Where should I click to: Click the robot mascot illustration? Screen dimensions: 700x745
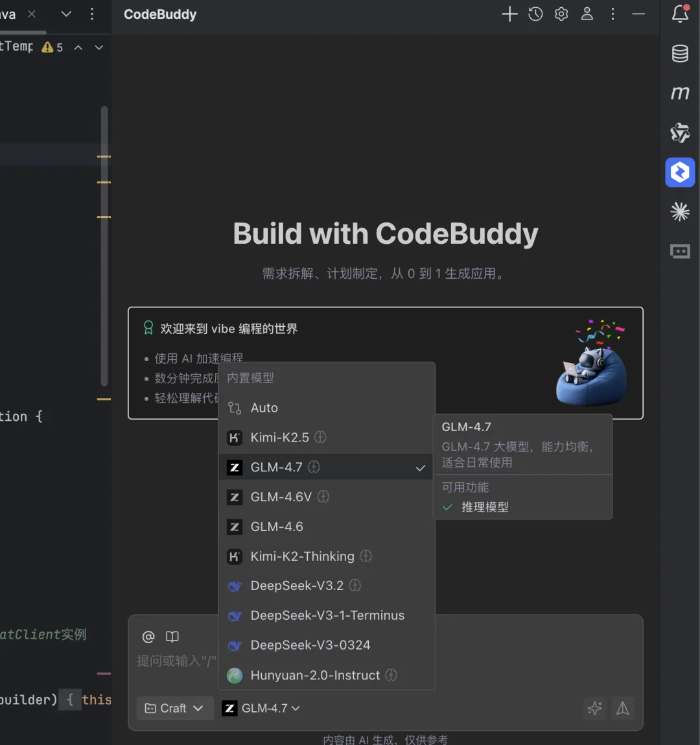[x=592, y=363]
